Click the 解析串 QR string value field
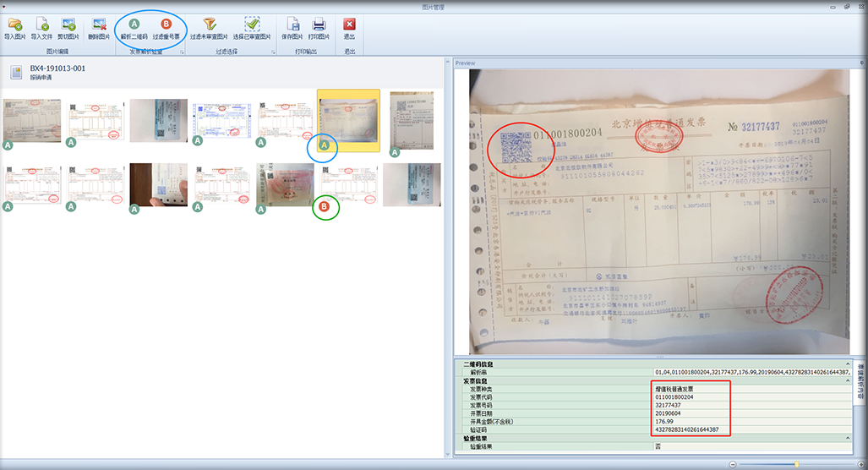This screenshot has height=470, width=868. pyautogui.click(x=753, y=373)
